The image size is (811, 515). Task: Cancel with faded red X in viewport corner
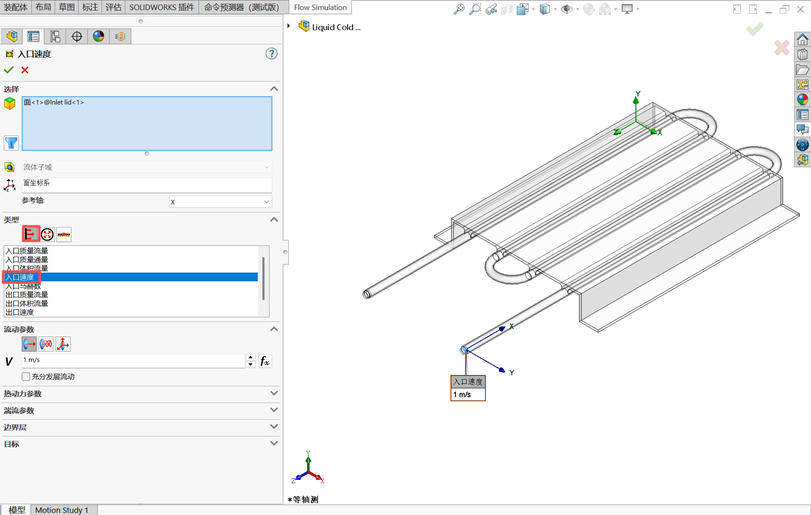tap(782, 48)
